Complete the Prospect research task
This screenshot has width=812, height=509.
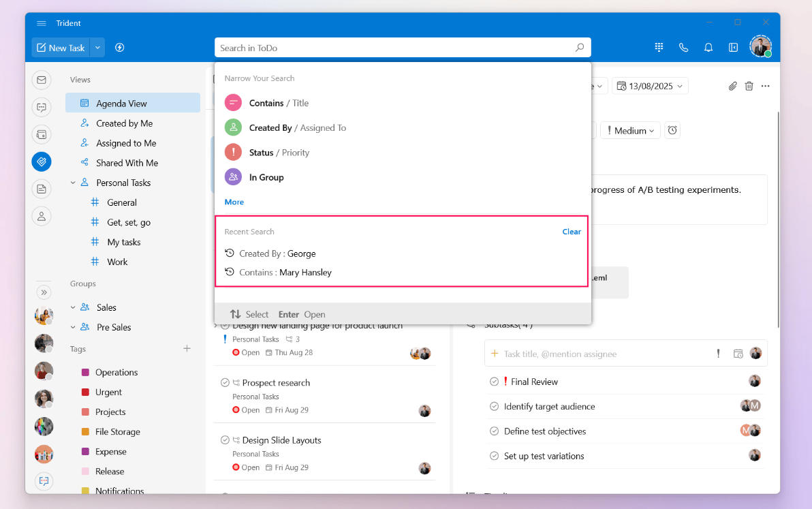225,383
